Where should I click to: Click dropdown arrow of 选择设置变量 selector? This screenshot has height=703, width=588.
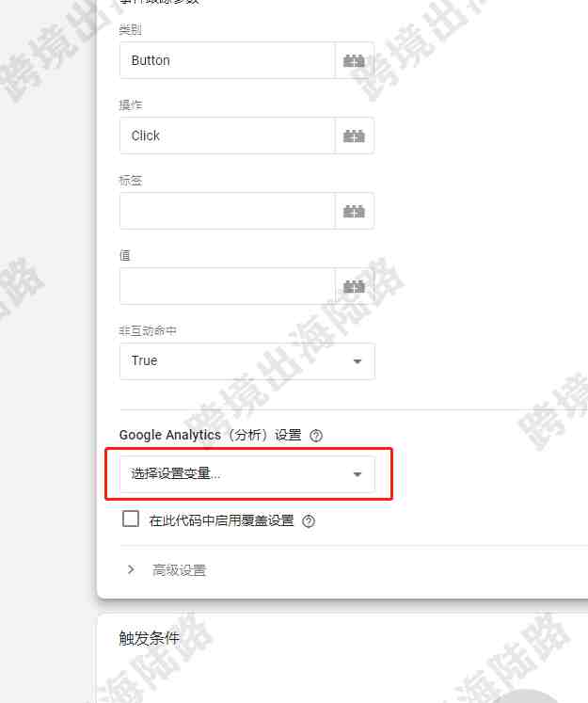coord(358,474)
